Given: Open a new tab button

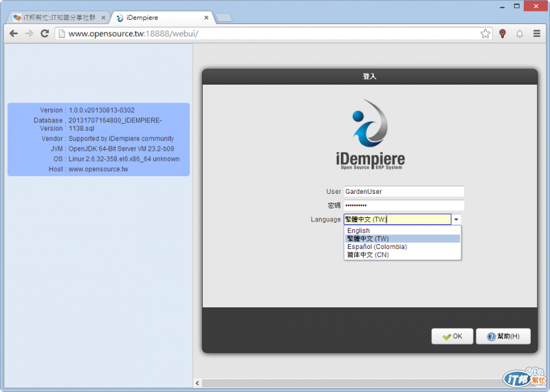Looking at the screenshot, I should click(x=224, y=18).
